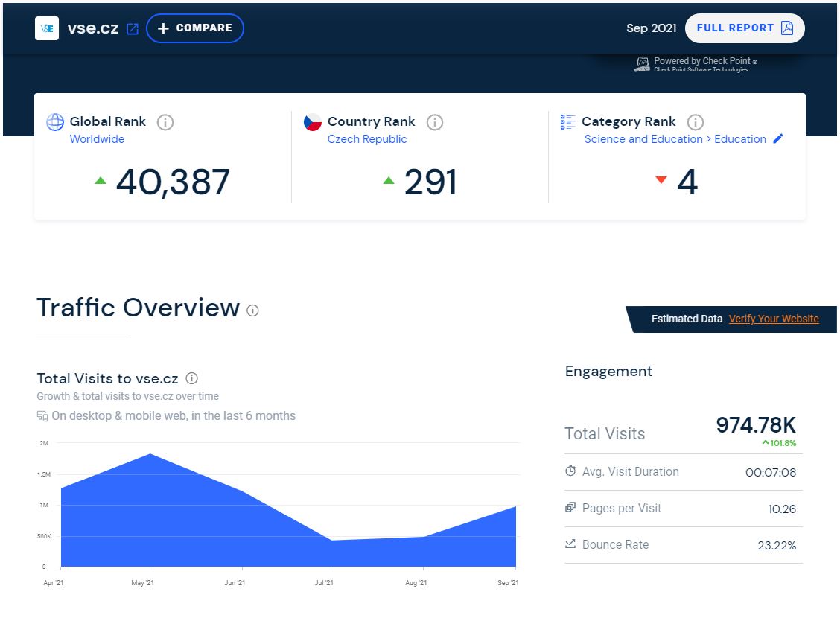Click the red arrow beside rank 4

(x=661, y=180)
